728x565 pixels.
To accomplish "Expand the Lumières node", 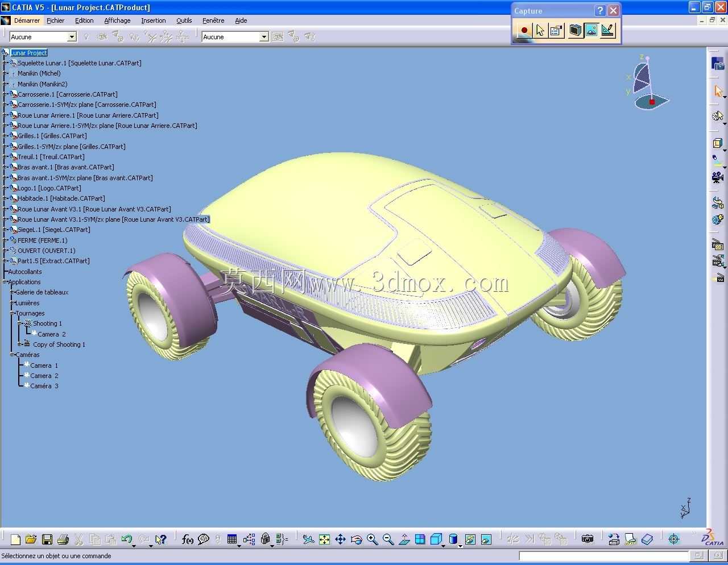I will (12, 303).
